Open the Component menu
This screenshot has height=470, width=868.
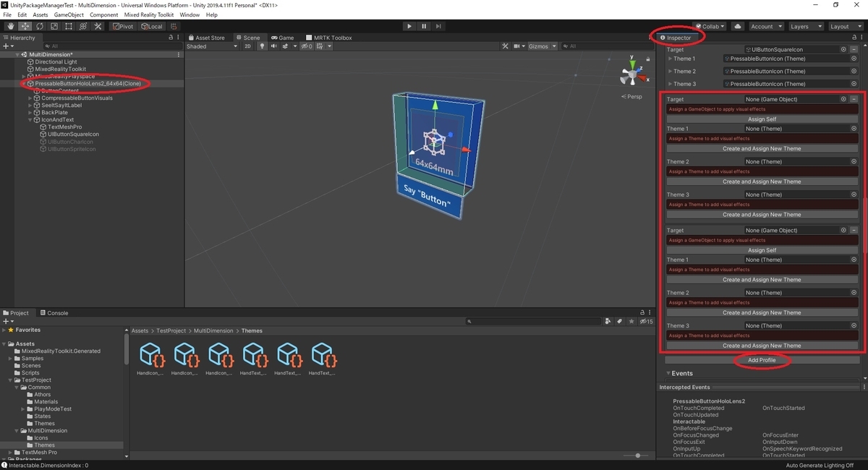(x=104, y=14)
